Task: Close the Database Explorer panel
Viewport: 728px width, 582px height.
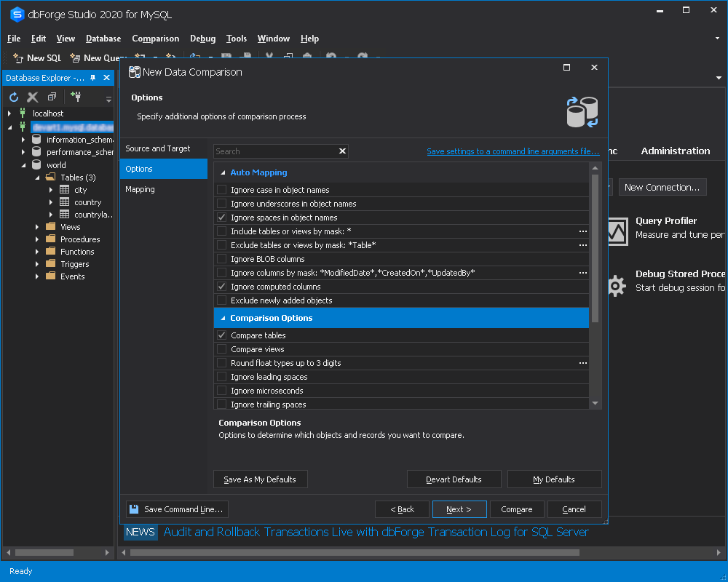Action: [106, 78]
